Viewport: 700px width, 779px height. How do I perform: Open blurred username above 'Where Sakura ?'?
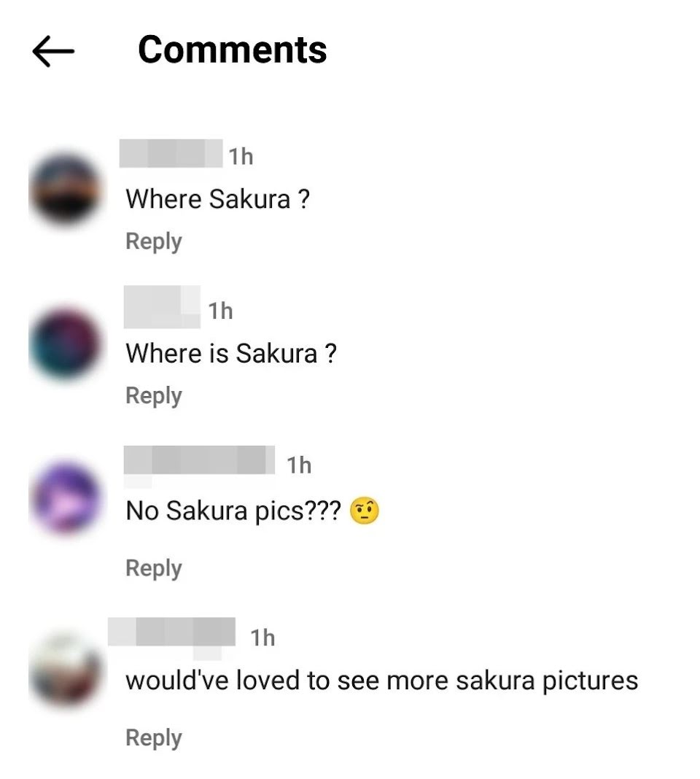click(x=171, y=153)
